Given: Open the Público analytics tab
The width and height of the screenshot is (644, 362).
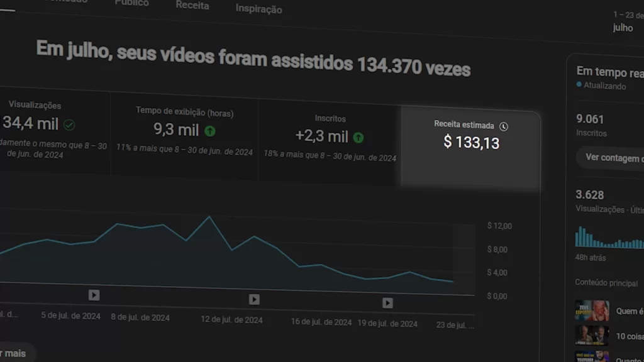Looking at the screenshot, I should pos(131,3).
